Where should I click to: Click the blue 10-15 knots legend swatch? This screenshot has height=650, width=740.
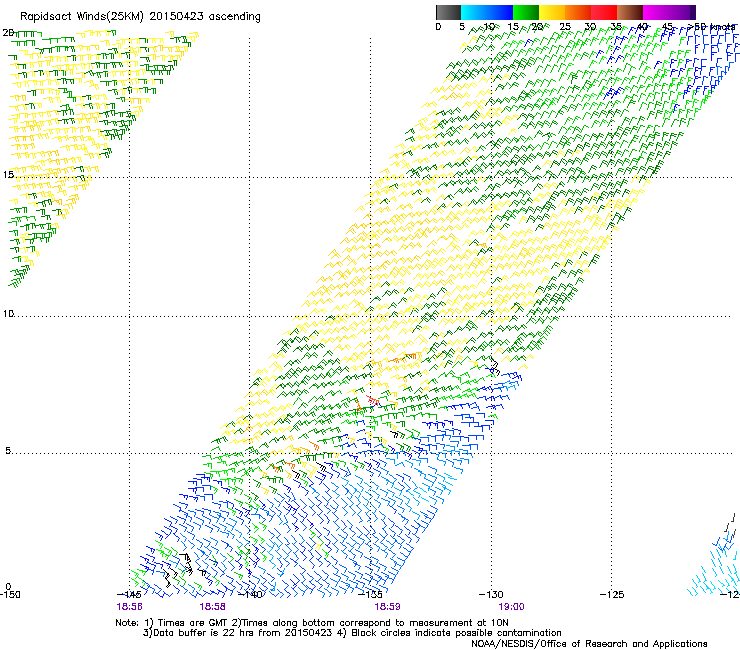499,12
